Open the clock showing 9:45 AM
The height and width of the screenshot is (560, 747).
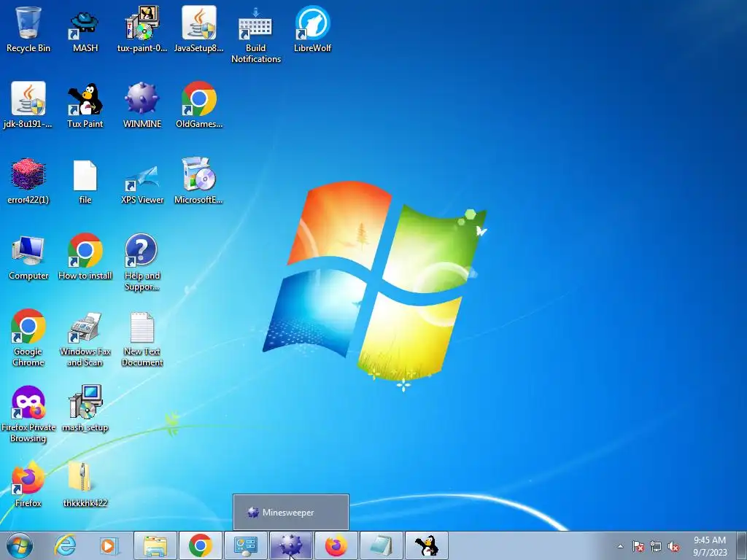(x=710, y=546)
